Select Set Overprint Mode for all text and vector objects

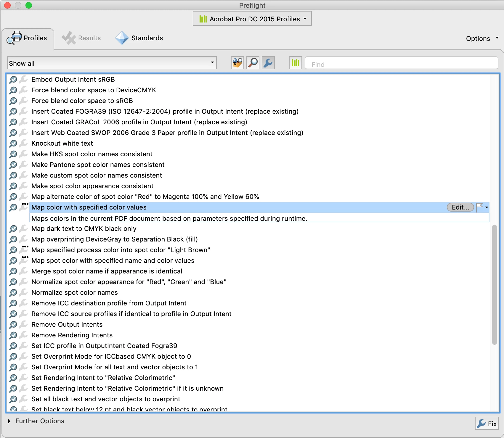pyautogui.click(x=115, y=367)
